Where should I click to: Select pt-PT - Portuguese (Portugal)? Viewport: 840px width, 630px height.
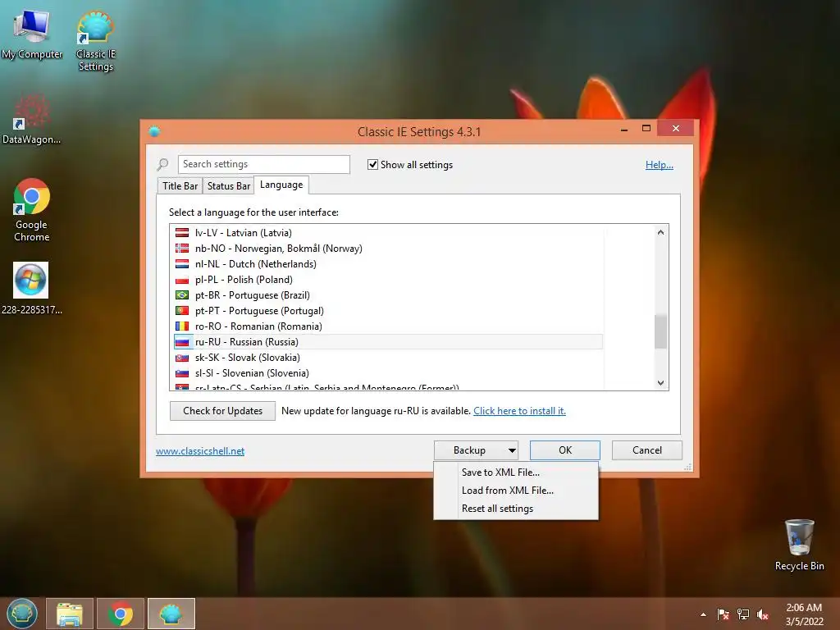tap(388, 311)
